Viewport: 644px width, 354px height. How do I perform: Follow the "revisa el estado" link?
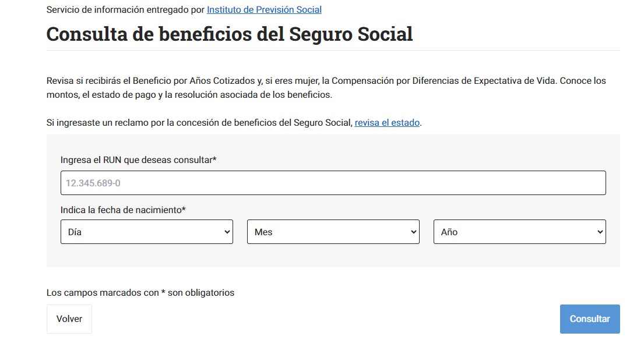387,123
